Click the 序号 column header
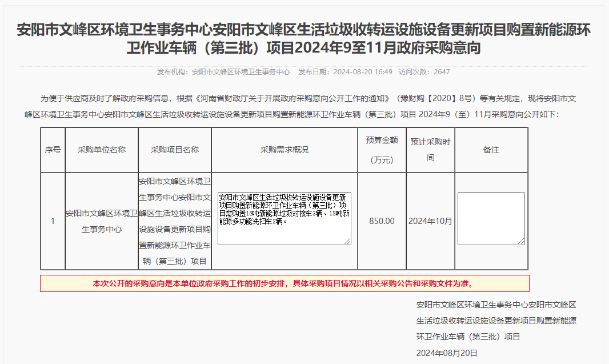Image resolution: width=609 pixels, height=364 pixels. pyautogui.click(x=53, y=150)
